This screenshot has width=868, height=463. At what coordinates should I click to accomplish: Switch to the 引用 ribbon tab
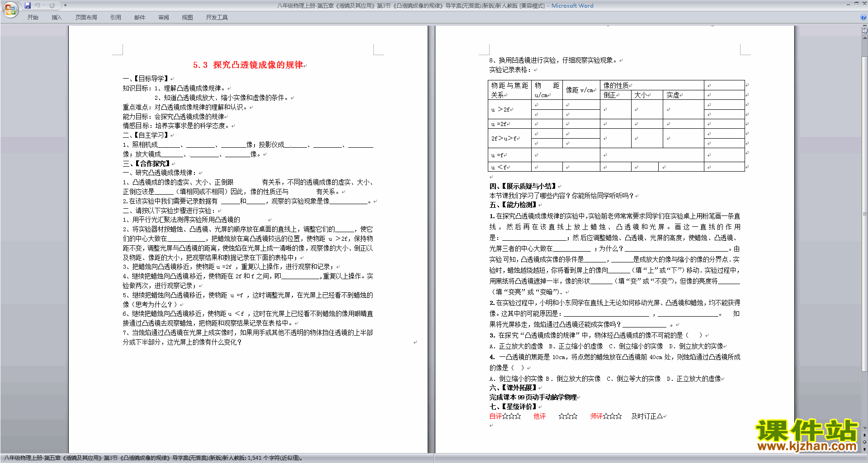tap(116, 18)
